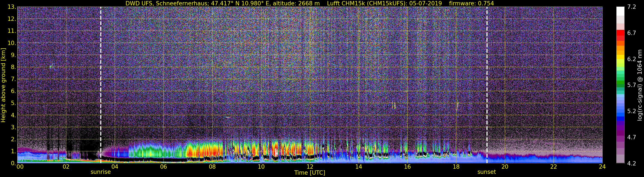Viewport: 644px width, 177px height.
Task: Click the '4.7' colorbar tick label
Action: coord(632,137)
